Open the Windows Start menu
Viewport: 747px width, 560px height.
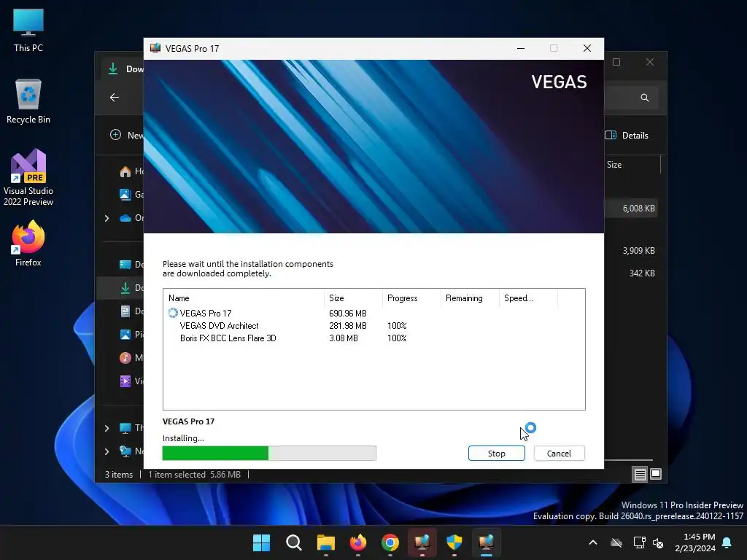[261, 542]
